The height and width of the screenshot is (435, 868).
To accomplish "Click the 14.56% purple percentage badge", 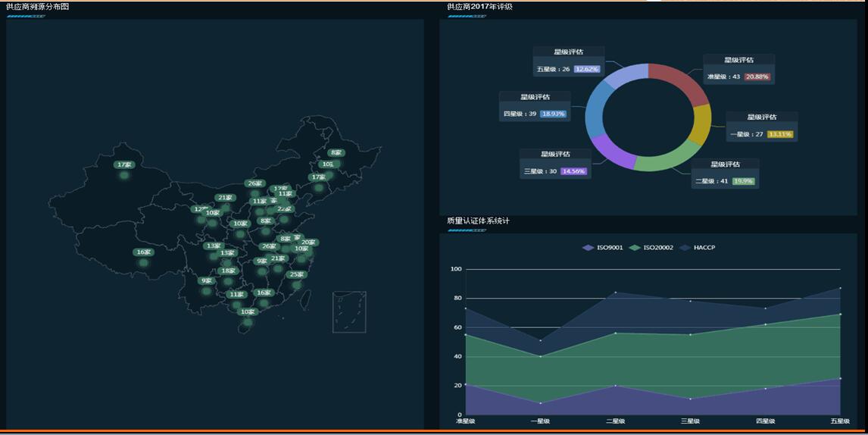I will tap(573, 171).
